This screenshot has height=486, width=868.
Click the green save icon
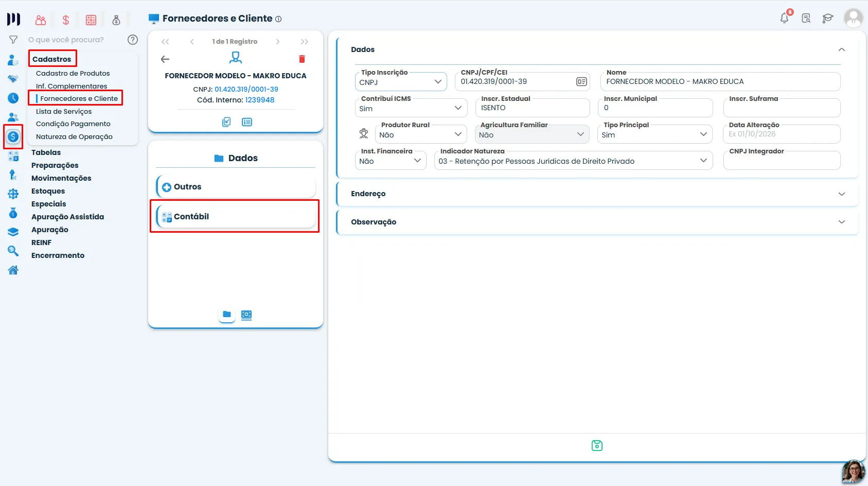coord(597,445)
